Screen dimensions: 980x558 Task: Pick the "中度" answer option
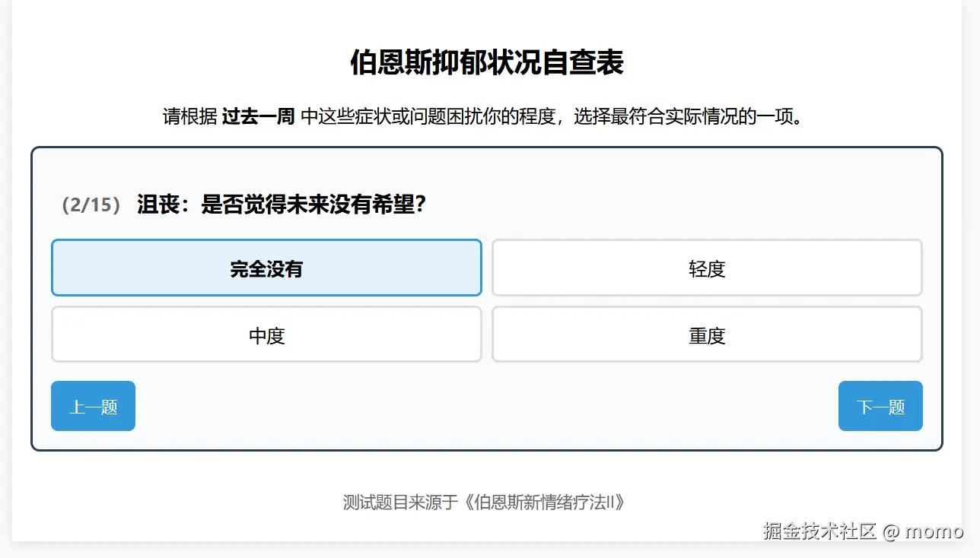click(266, 335)
